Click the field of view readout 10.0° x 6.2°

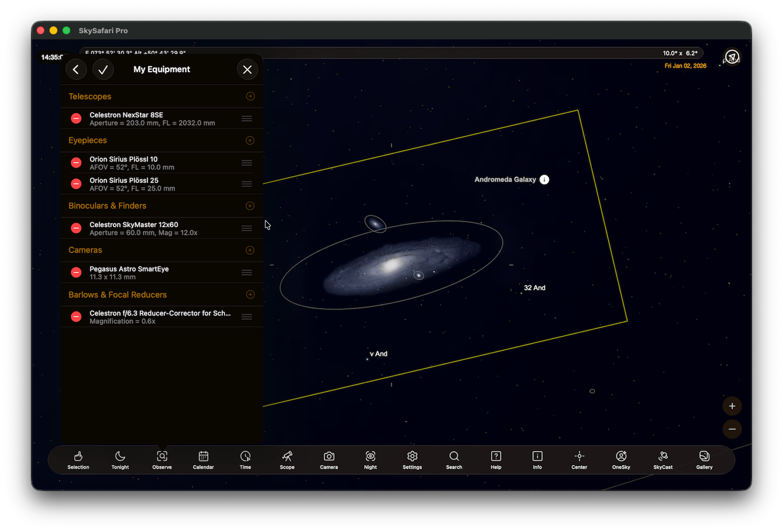click(x=680, y=53)
